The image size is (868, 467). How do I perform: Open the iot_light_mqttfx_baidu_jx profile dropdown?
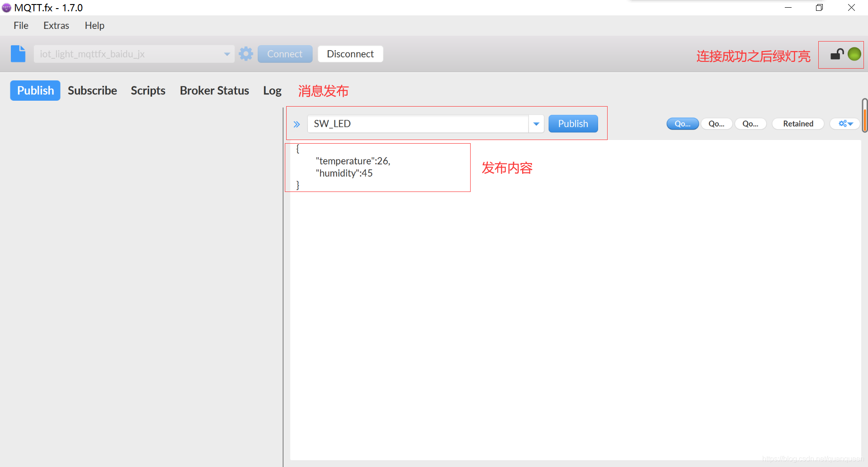[134, 54]
